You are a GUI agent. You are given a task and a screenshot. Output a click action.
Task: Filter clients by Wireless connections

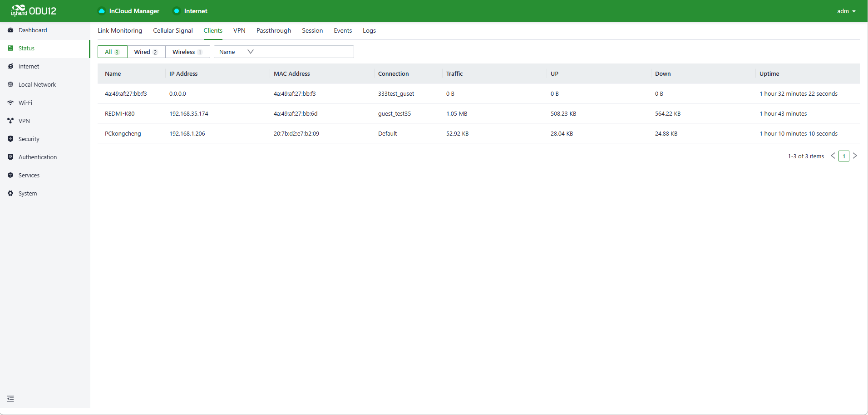[187, 52]
